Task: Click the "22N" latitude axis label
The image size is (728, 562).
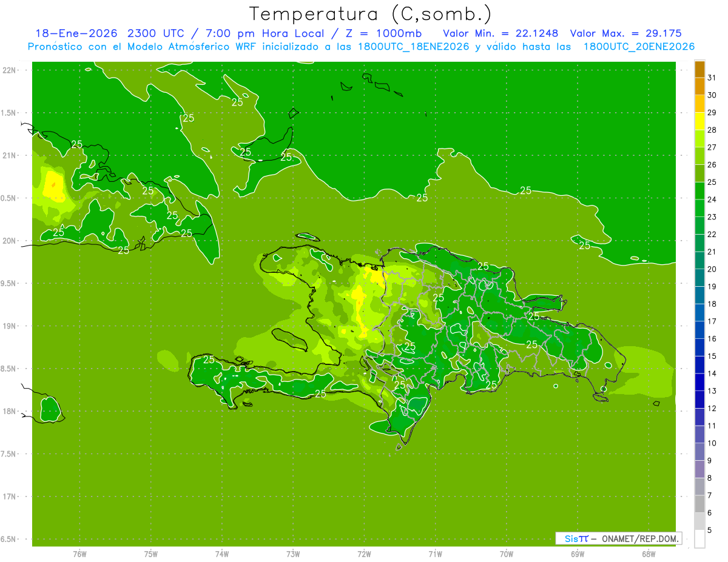Action: click(9, 70)
